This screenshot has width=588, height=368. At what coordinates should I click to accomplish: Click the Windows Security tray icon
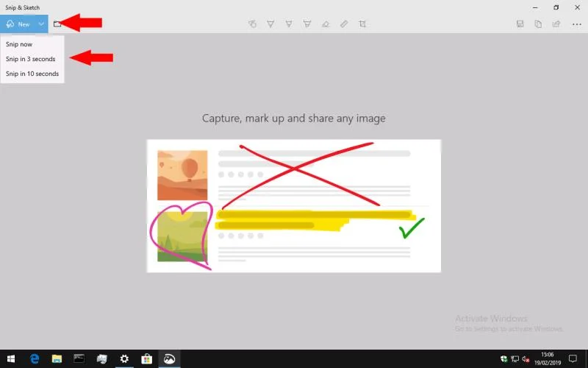504,359
